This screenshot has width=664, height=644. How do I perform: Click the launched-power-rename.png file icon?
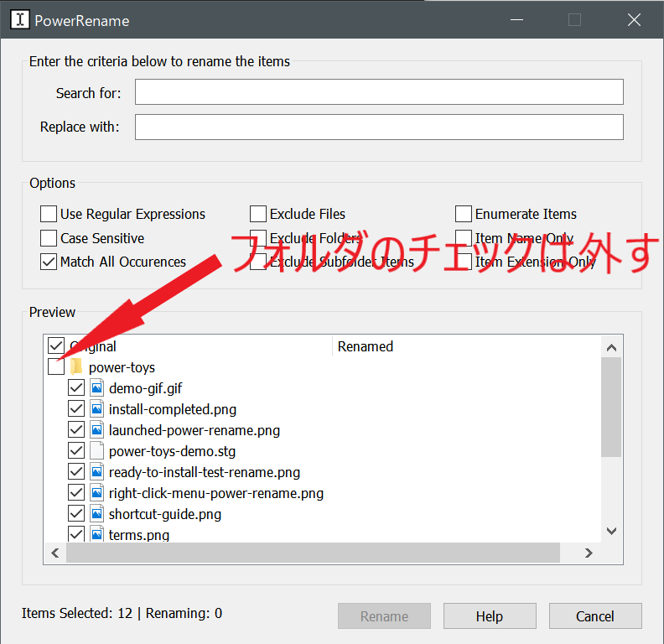pos(96,430)
